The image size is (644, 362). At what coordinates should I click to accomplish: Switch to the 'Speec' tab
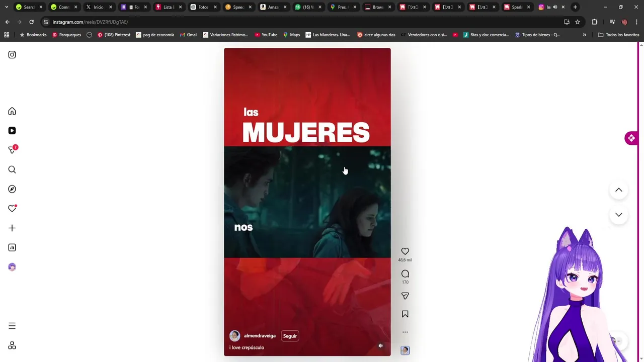(238, 7)
